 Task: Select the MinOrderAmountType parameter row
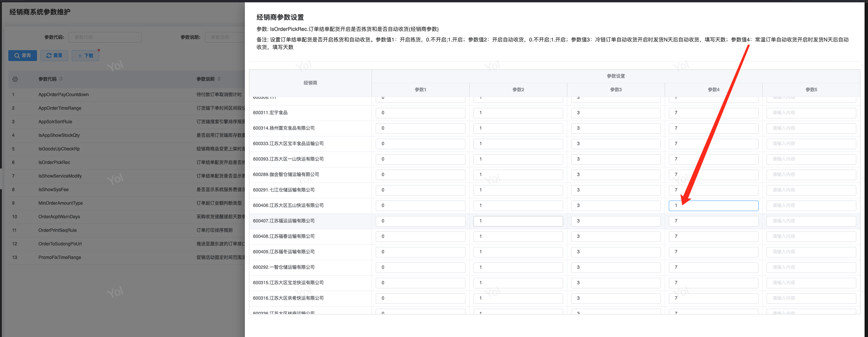point(127,203)
